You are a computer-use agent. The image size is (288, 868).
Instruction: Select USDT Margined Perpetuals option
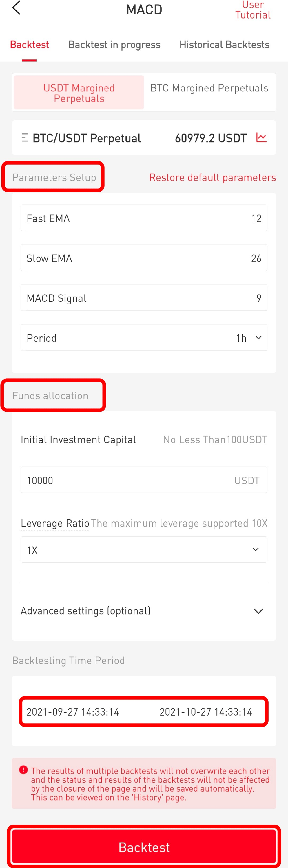click(x=79, y=93)
